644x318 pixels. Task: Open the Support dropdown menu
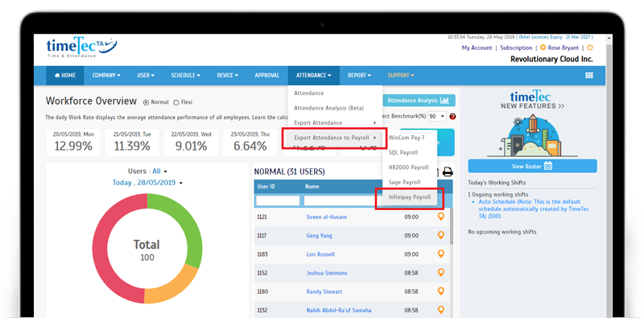(x=401, y=76)
